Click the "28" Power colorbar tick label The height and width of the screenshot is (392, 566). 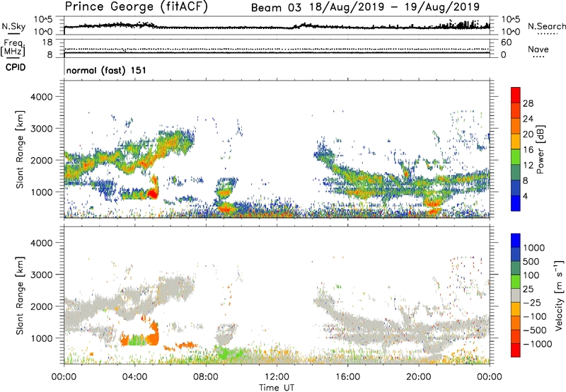click(528, 103)
